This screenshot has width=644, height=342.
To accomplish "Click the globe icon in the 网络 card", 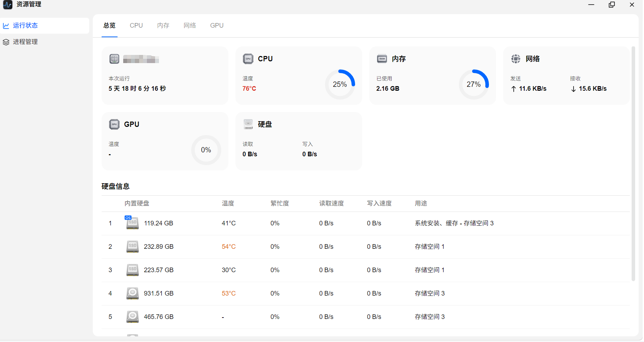I will [516, 59].
